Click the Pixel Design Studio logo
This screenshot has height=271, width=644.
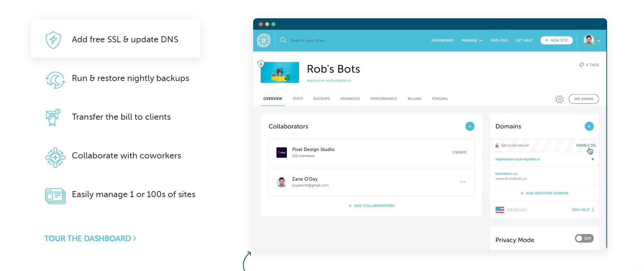[281, 152]
